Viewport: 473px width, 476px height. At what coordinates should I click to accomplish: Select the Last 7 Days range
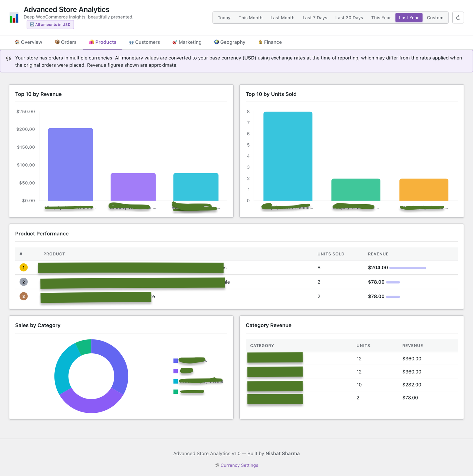point(315,17)
